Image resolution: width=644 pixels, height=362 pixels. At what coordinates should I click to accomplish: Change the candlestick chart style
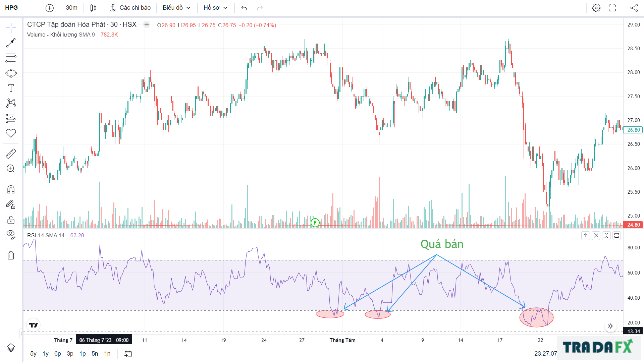pos(93,8)
